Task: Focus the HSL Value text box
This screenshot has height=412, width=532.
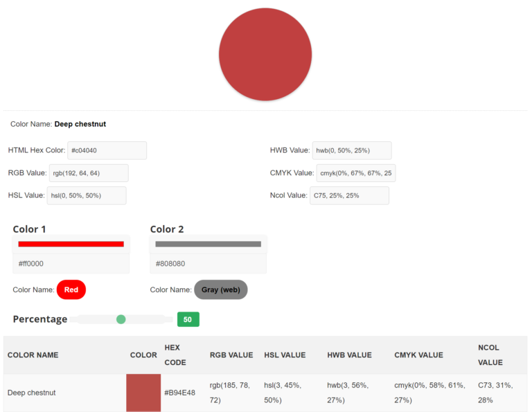Action: (87, 195)
